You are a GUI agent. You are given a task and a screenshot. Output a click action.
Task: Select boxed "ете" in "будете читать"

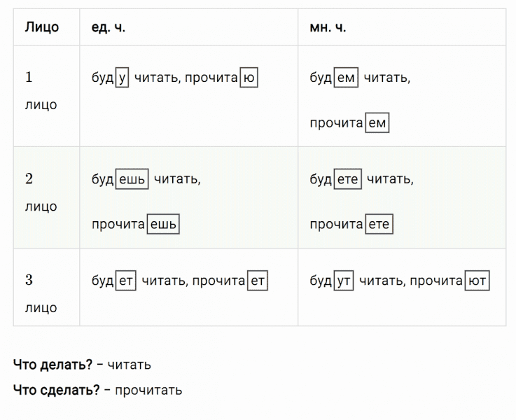(347, 180)
